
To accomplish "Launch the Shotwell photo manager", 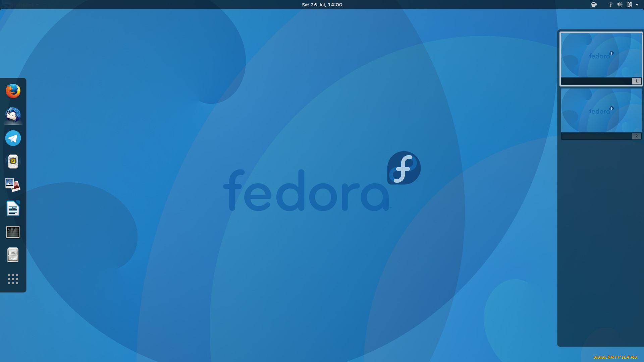I will (13, 185).
